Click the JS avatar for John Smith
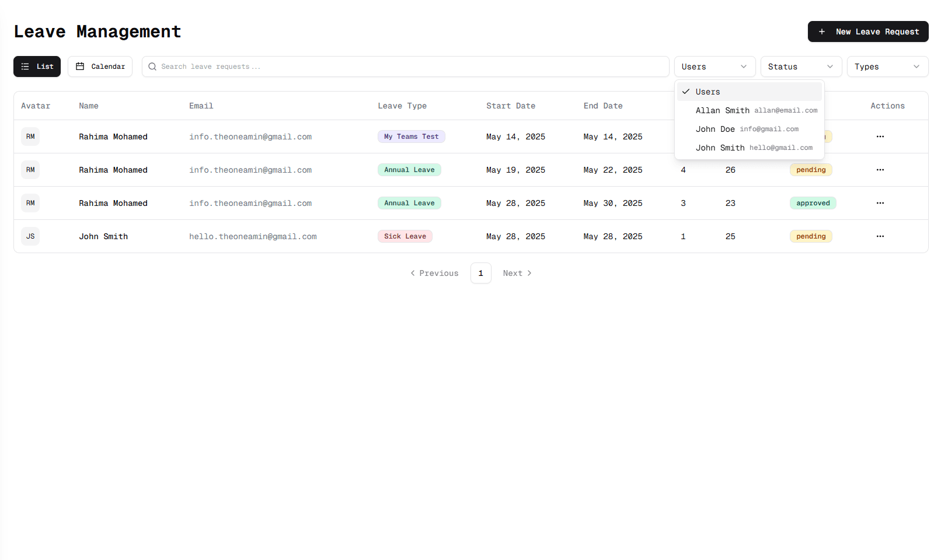 pyautogui.click(x=30, y=236)
